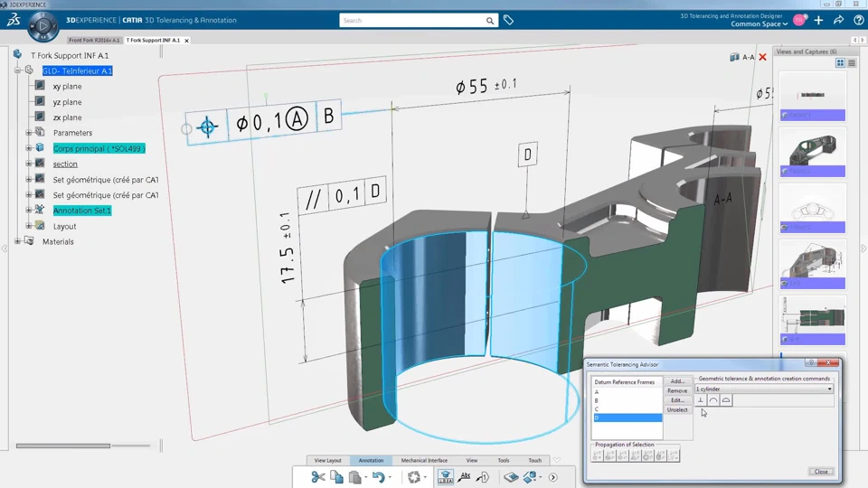Open the 1 cylinder dropdown
The width and height of the screenshot is (868, 488).
tap(764, 389)
